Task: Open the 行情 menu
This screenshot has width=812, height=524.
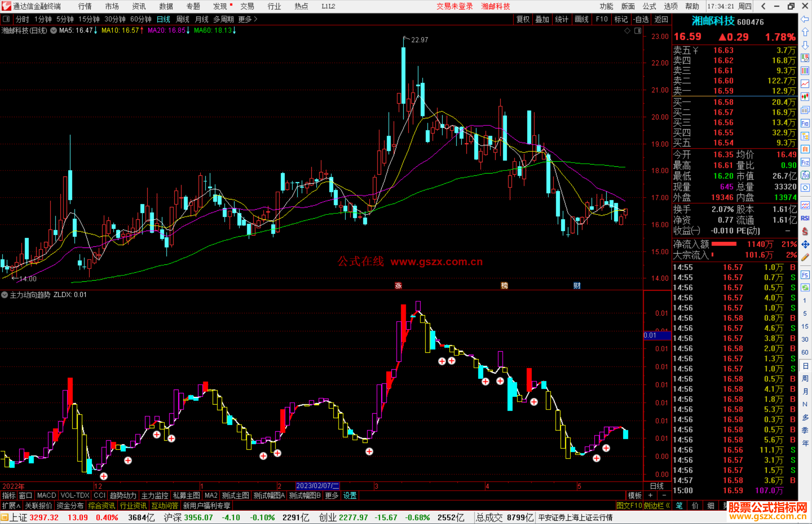Action: pos(85,6)
